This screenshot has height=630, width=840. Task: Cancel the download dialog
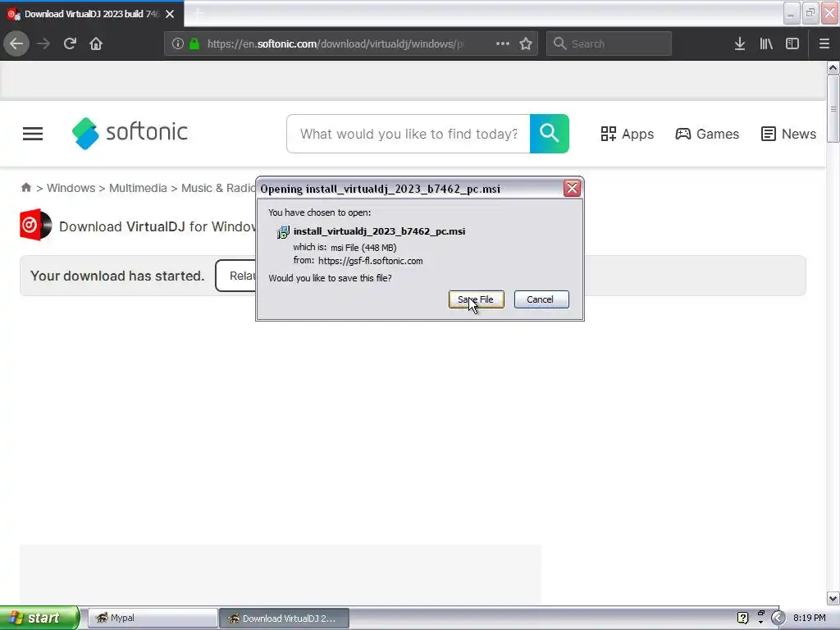541,299
